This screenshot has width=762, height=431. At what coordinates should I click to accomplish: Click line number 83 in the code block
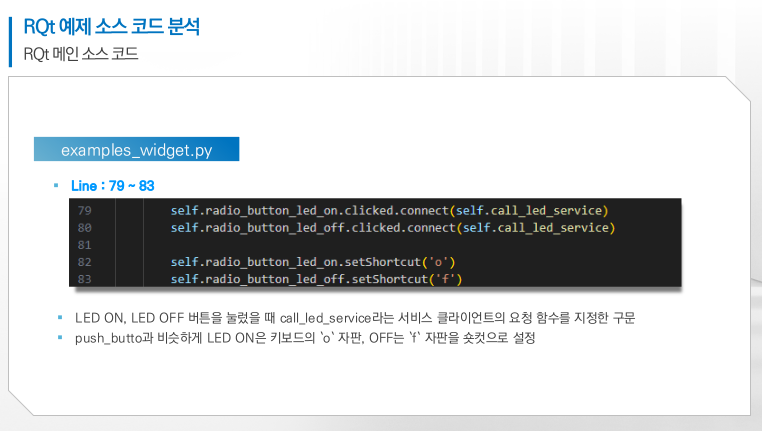tap(85, 279)
